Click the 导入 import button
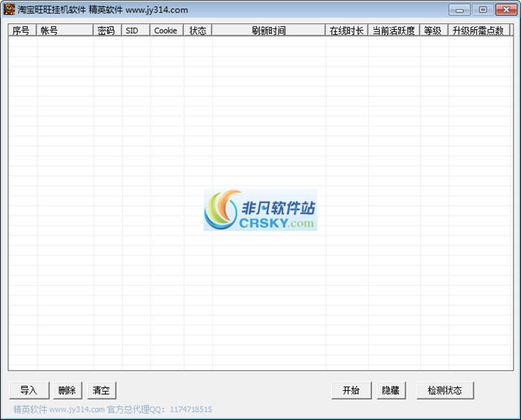 click(x=29, y=390)
